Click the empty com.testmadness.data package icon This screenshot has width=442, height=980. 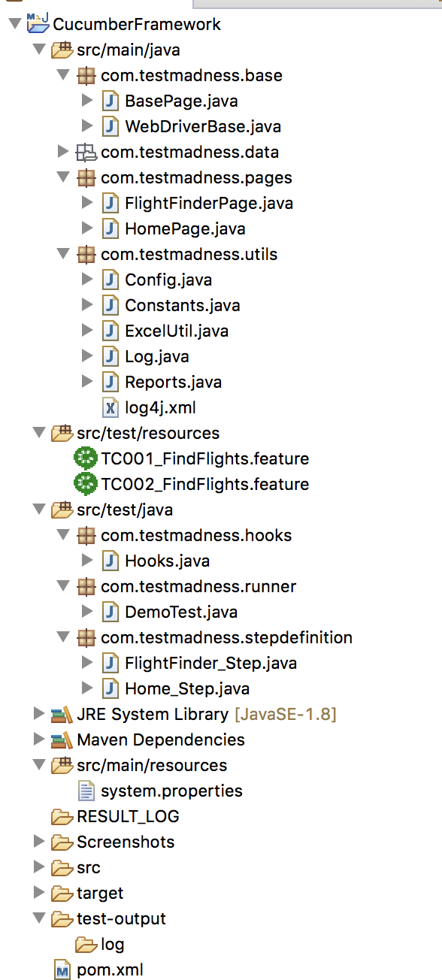tap(86, 153)
